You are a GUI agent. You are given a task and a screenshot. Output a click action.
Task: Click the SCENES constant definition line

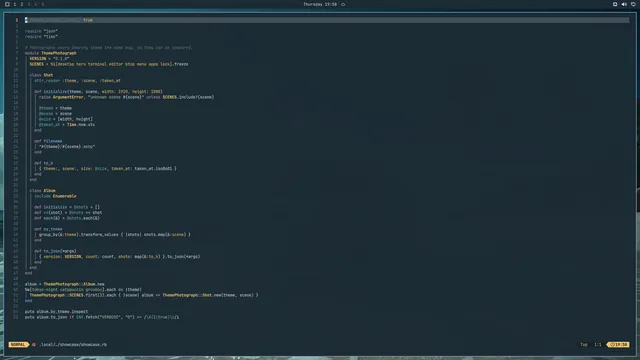click(109, 64)
